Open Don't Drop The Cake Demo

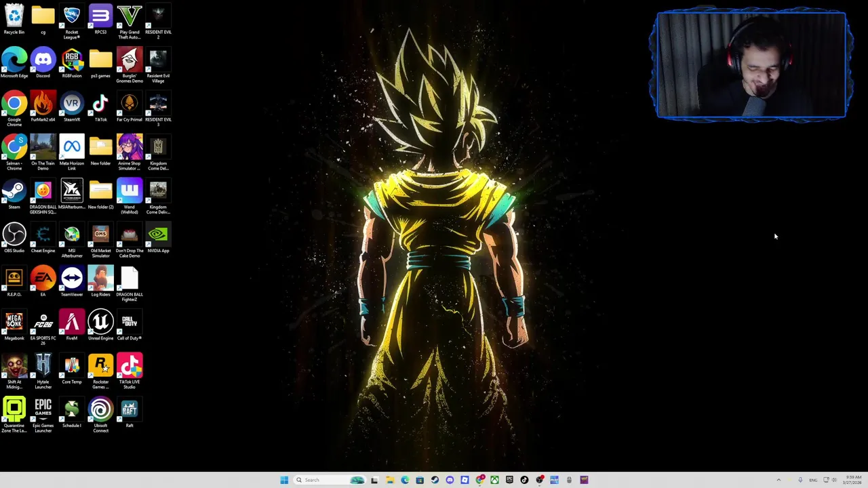coord(130,241)
